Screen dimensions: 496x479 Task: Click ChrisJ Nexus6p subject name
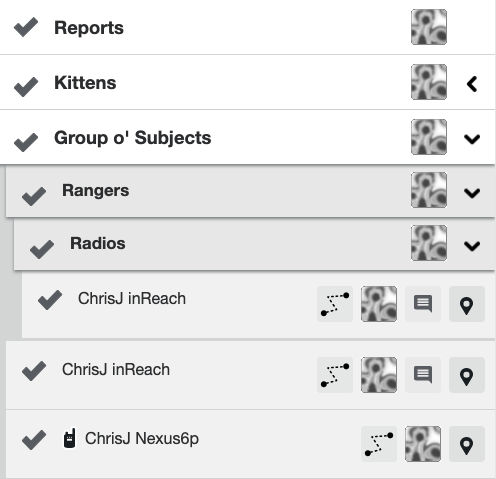pyautogui.click(x=142, y=439)
